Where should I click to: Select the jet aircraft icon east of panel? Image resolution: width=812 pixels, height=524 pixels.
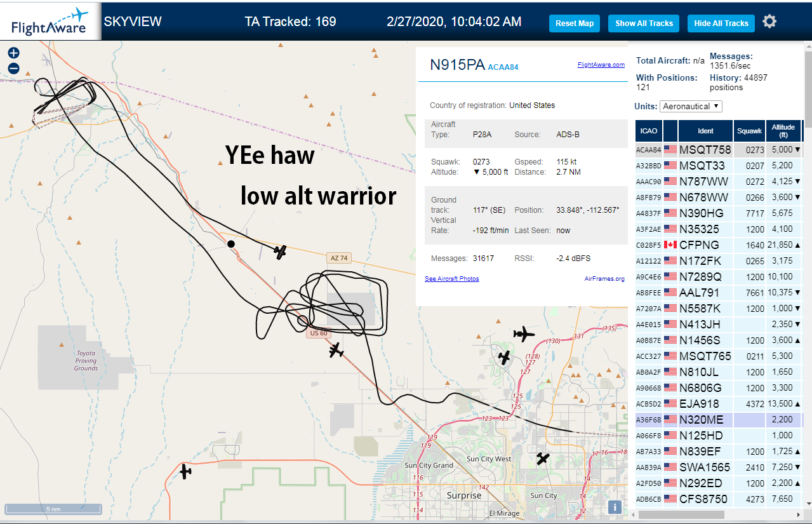pos(524,333)
